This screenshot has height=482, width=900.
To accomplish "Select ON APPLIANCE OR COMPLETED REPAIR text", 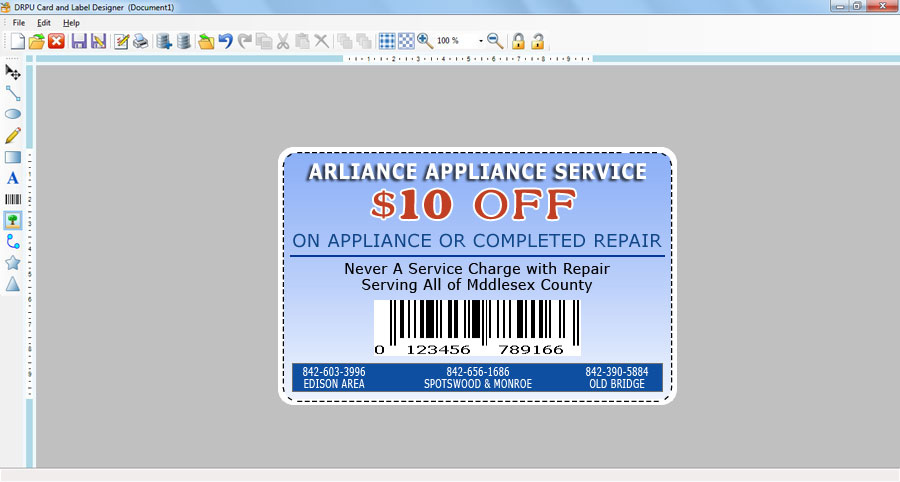I will (x=477, y=240).
